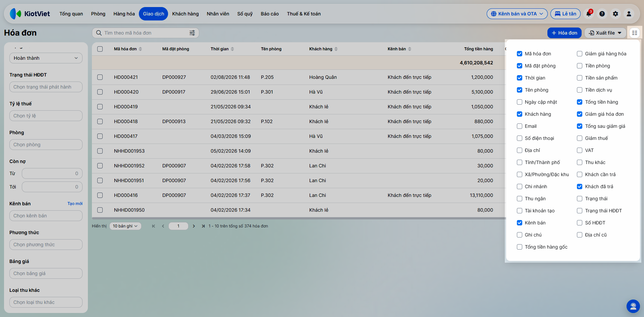Viewport: 644px width, 317px height.
Task: Sort by Mã hóa đơn column
Action: pyautogui.click(x=141, y=49)
